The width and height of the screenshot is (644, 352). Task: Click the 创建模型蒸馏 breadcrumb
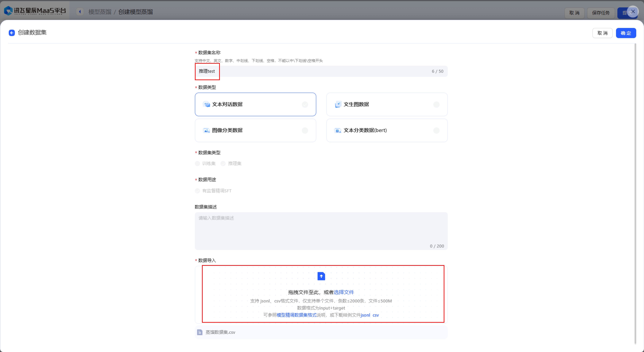pos(136,12)
